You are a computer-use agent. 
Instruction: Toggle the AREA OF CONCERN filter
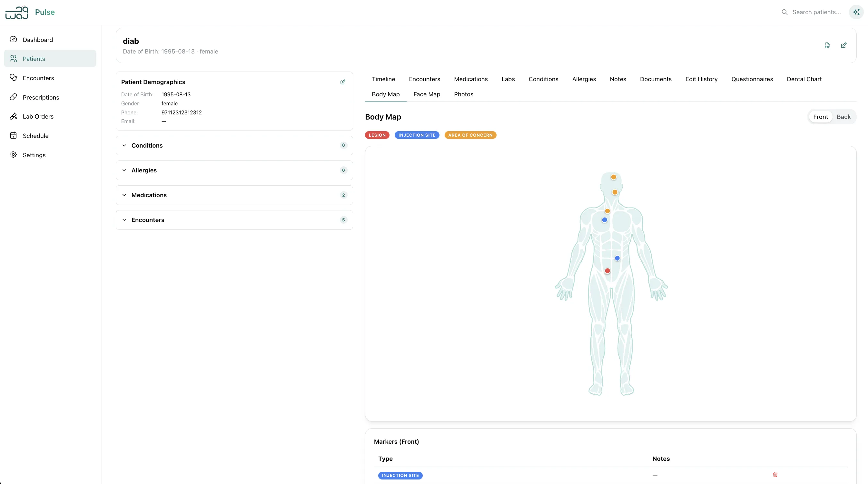click(470, 135)
